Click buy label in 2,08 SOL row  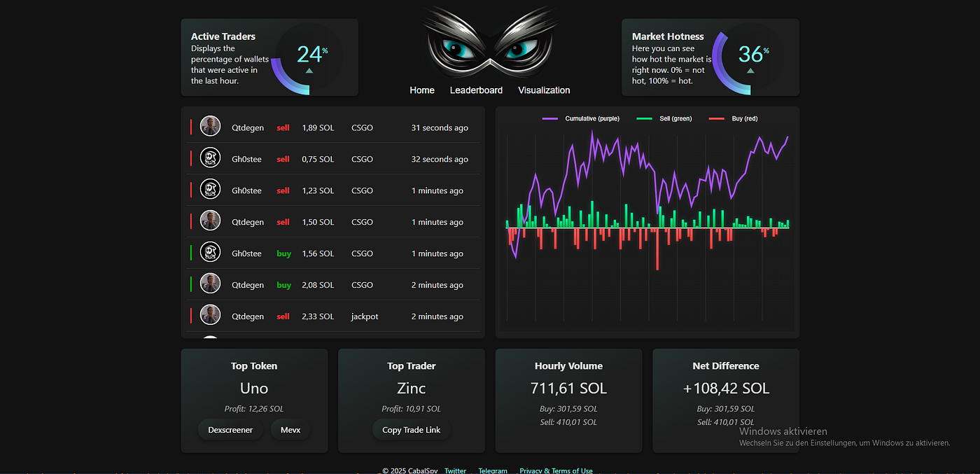(283, 286)
